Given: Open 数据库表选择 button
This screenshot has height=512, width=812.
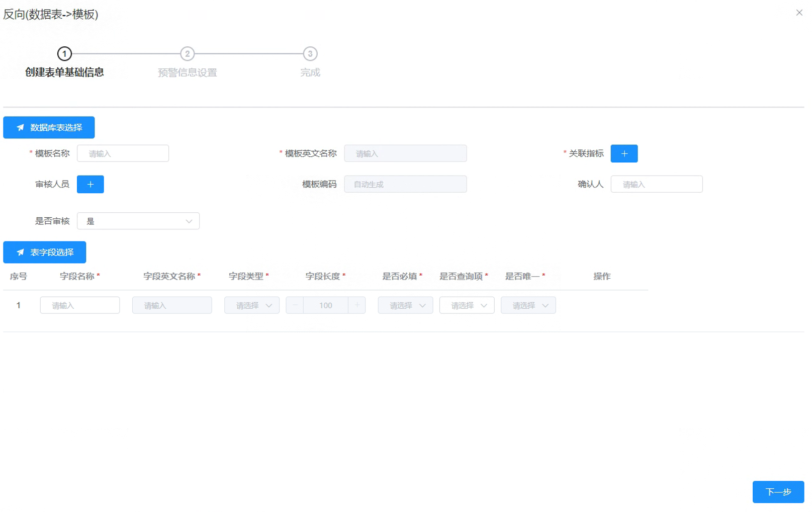Looking at the screenshot, I should (x=49, y=127).
